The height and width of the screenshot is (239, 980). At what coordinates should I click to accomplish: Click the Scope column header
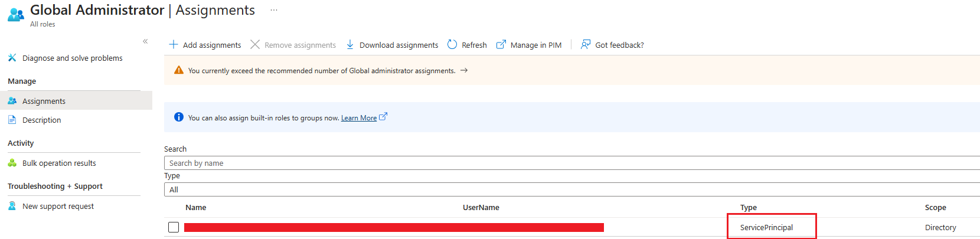pyautogui.click(x=936, y=207)
